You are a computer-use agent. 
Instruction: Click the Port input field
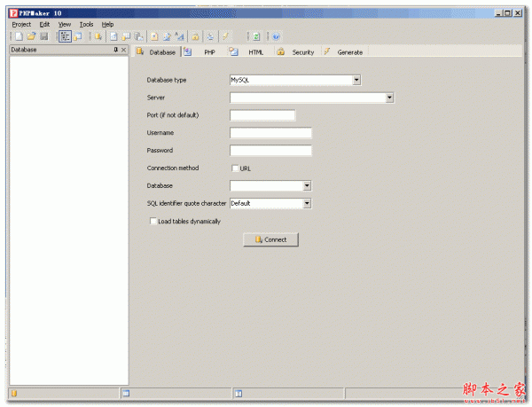(x=262, y=115)
